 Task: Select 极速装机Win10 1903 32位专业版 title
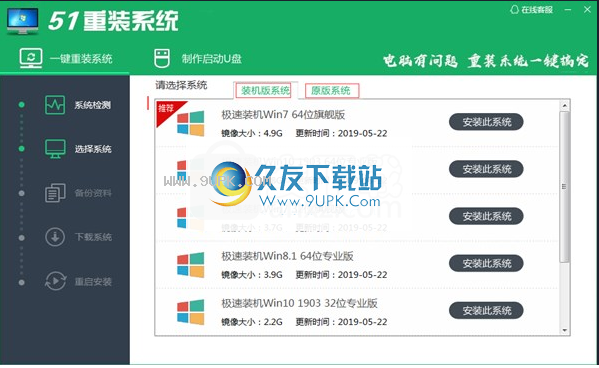[x=300, y=303]
